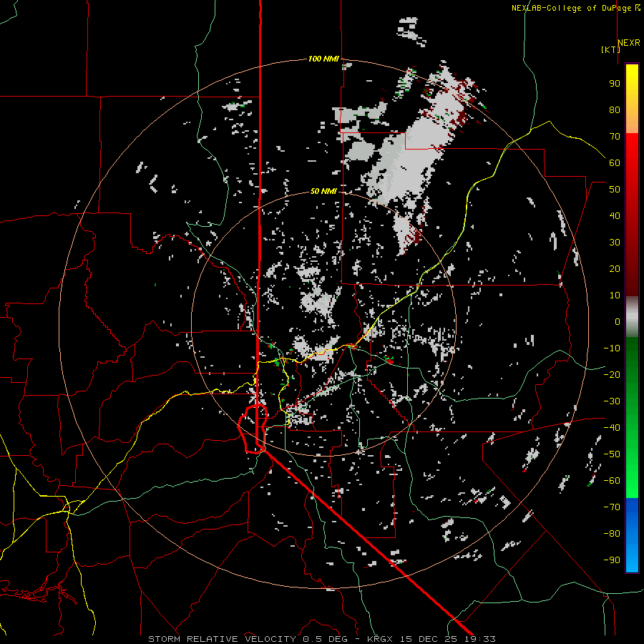The image size is (644, 644).
Task: Click the -60 value on the velocity scale
Action: coord(612,481)
